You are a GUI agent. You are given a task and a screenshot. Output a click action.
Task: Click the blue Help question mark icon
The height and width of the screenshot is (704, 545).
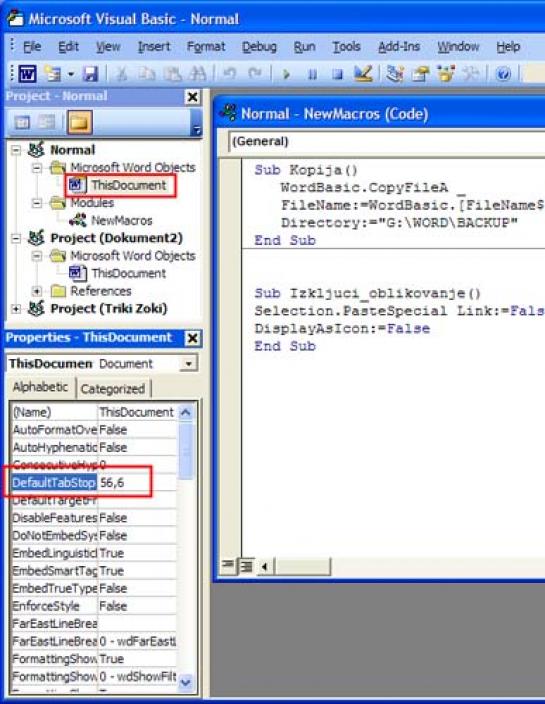pyautogui.click(x=503, y=73)
